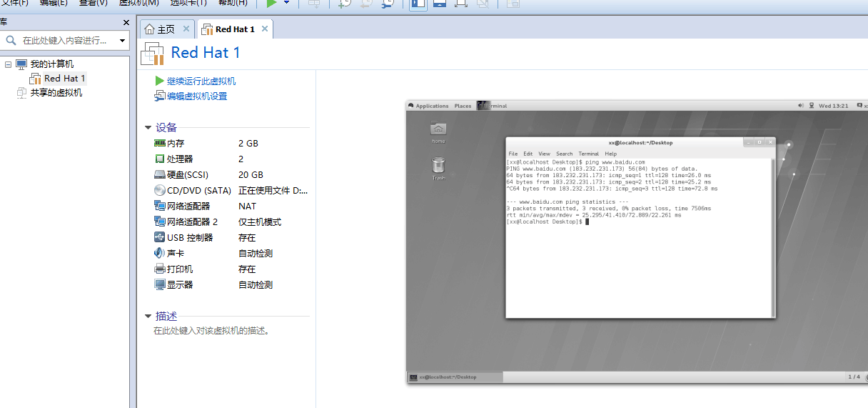Open the 内存 memory device row
The image size is (868, 408).
click(231, 144)
